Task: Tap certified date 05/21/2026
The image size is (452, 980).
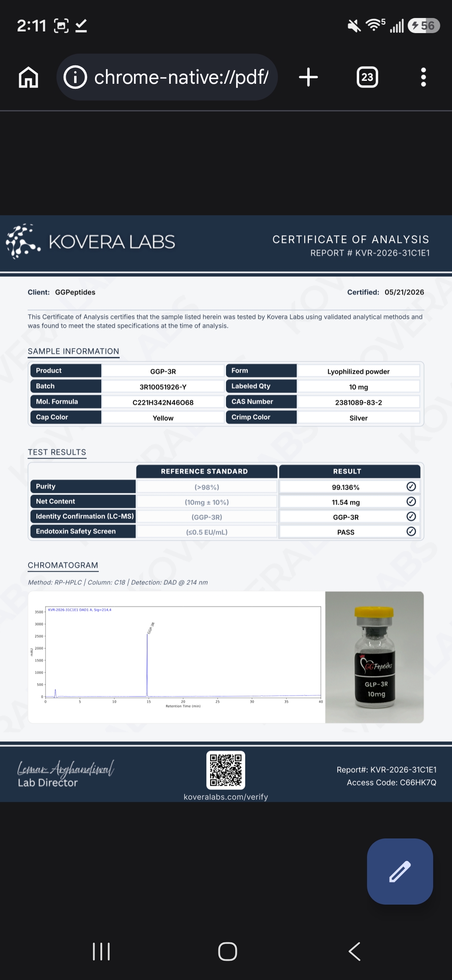Action: (404, 292)
